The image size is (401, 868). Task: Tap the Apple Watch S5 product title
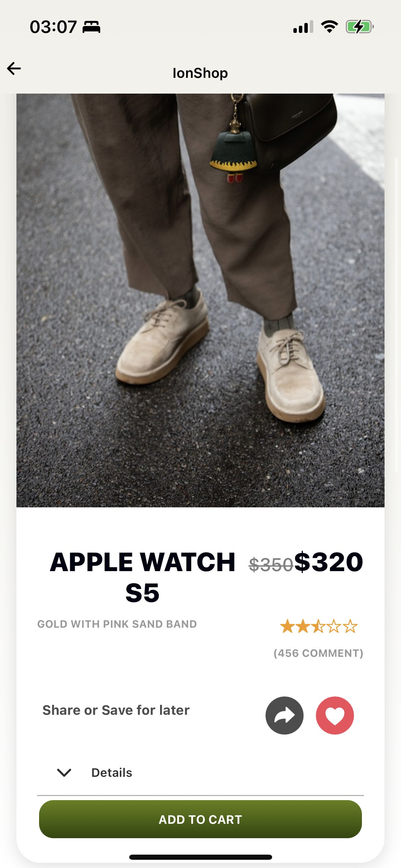tap(143, 577)
